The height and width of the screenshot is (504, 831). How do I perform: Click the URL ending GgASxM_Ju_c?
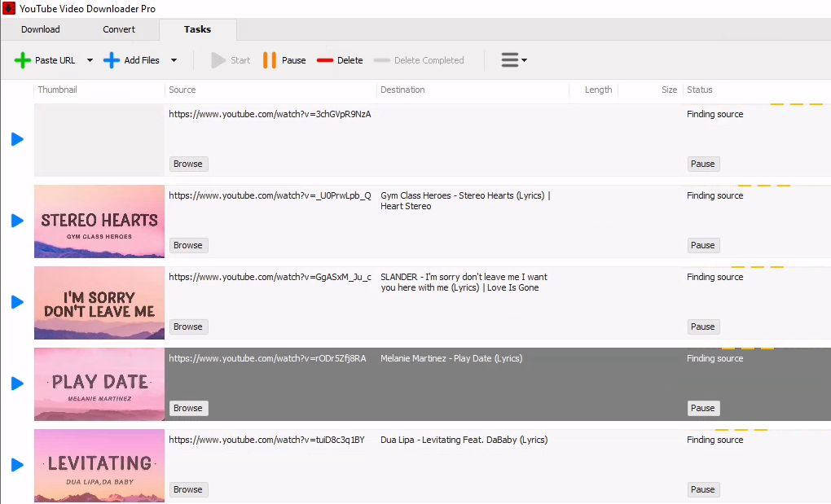pos(270,278)
